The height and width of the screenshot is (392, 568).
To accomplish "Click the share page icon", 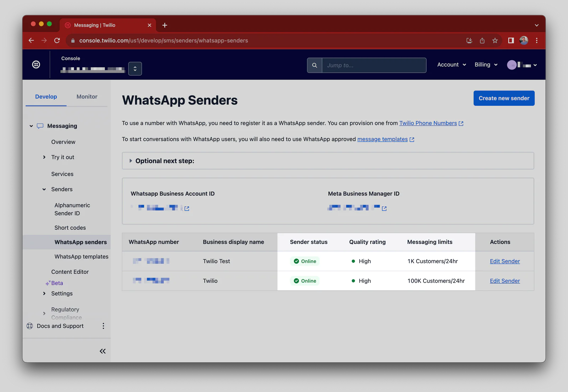I will click(x=482, y=40).
